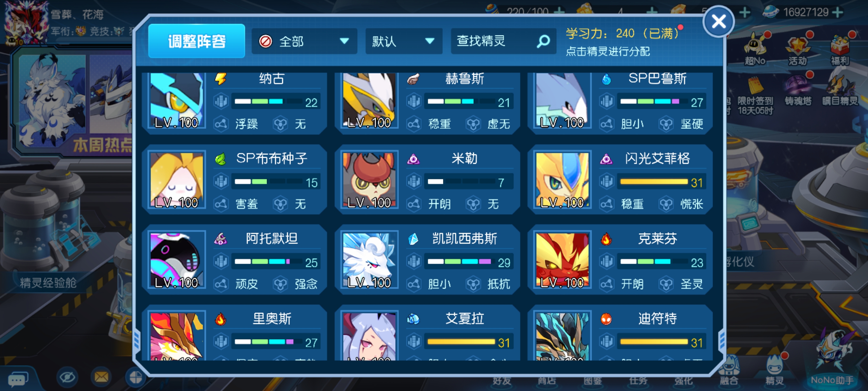Select the 克莱芬 sprite card
This screenshot has height=391, width=868.
pyautogui.click(x=620, y=259)
